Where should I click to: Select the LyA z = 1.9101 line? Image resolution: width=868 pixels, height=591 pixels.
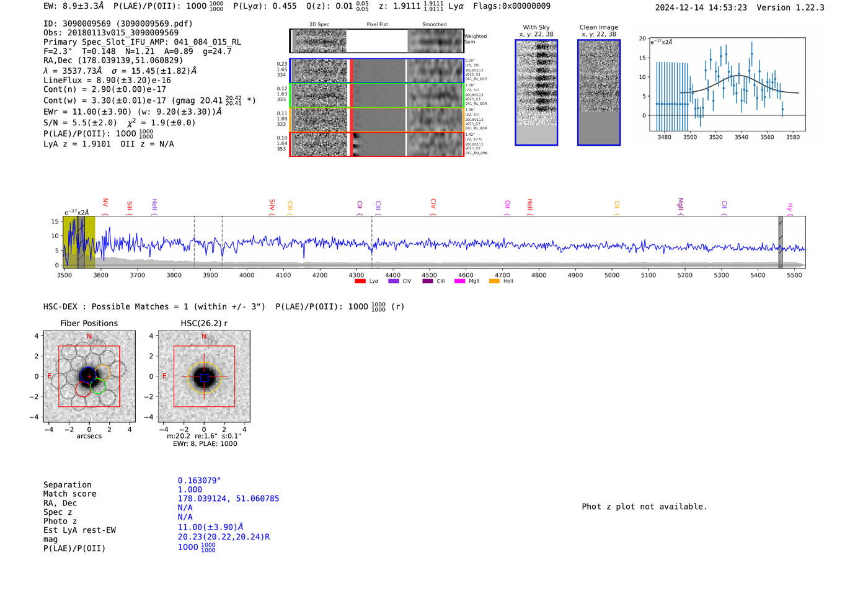point(108,144)
